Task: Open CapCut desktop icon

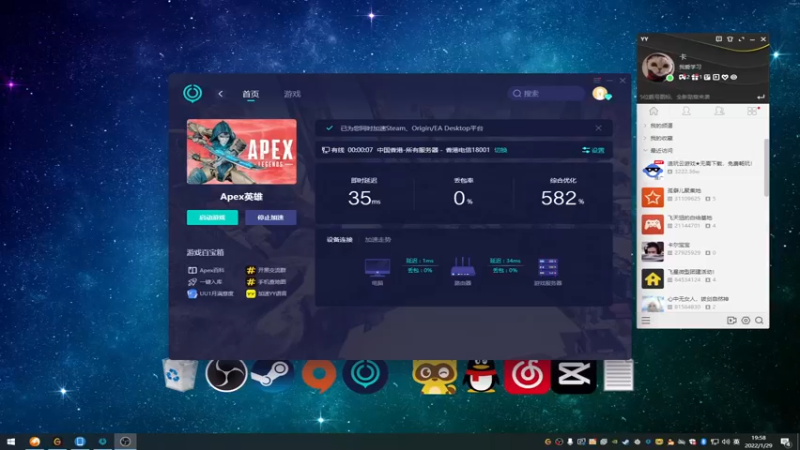Action: [573, 376]
